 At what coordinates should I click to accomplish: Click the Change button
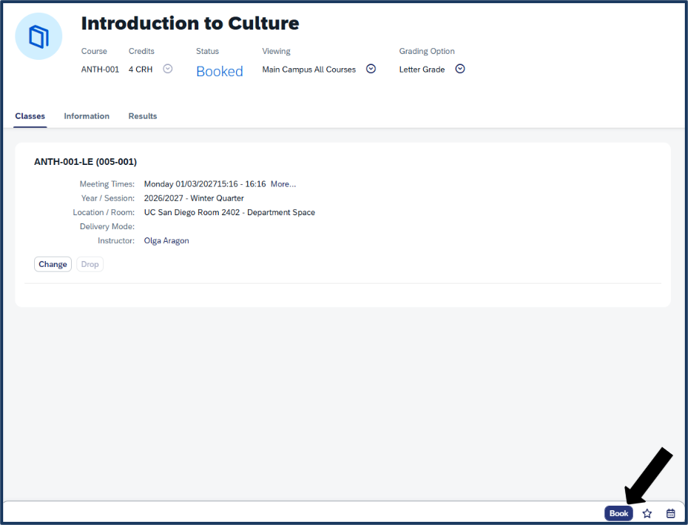(x=53, y=264)
